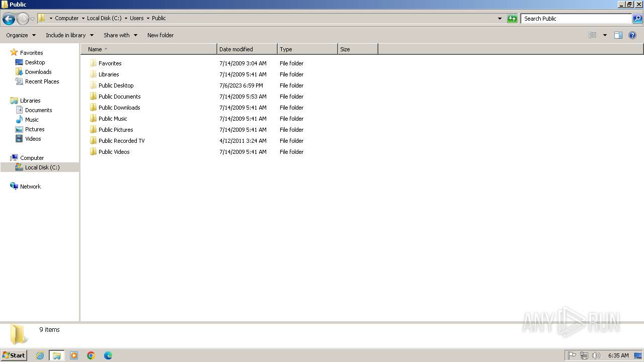Select the Public Music folder icon
This screenshot has height=362, width=644.
pyautogui.click(x=93, y=119)
